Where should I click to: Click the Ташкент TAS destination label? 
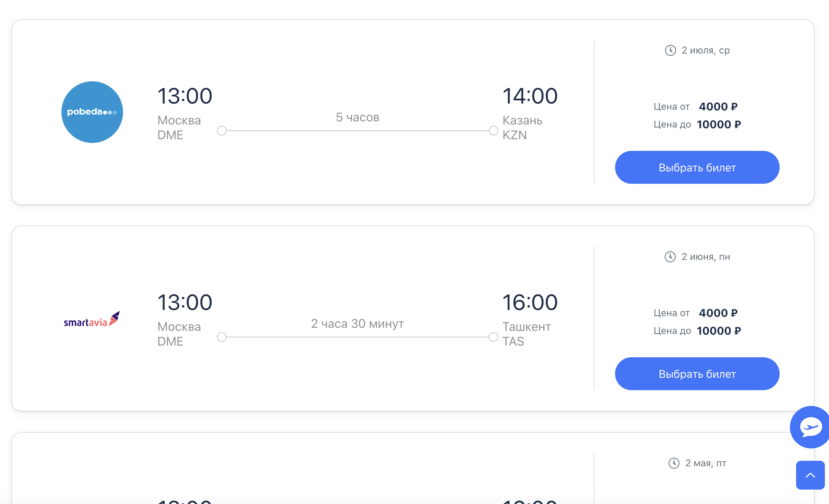coord(527,334)
